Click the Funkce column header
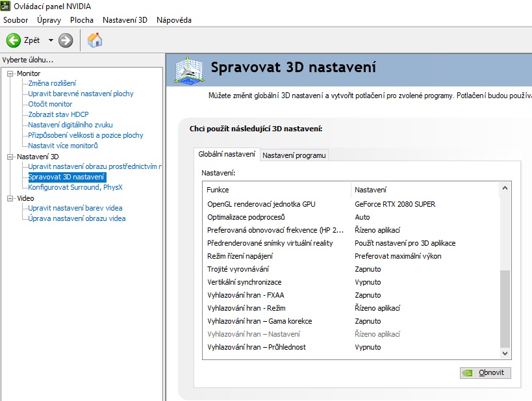The image size is (532, 401). tap(277, 190)
